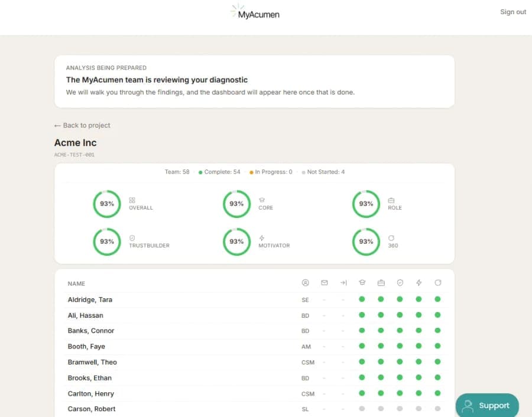Click Banks, Connor's trustbuilder status dot
This screenshot has height=417, width=532.
click(x=400, y=330)
